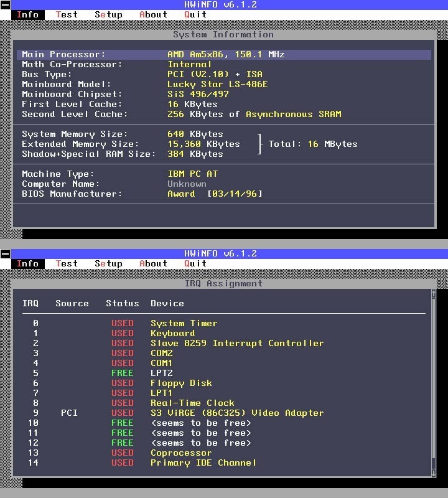
Task: Click System Information panel title
Action: [223, 35]
